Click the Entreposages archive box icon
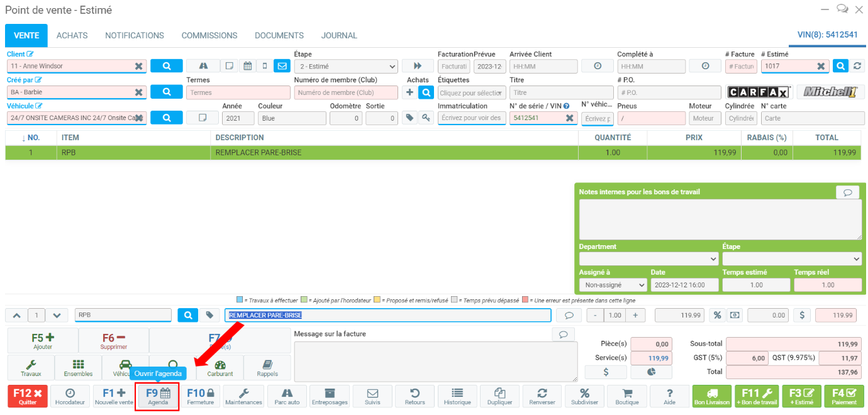 [x=330, y=396]
